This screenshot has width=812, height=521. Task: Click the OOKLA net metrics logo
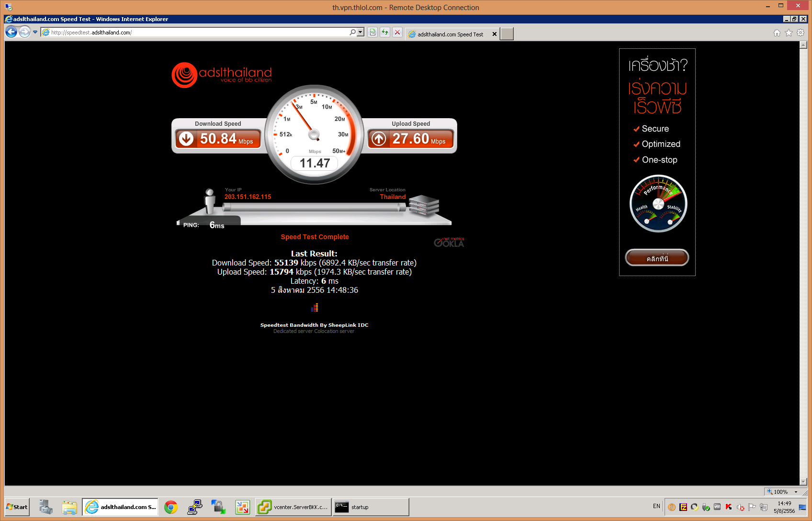click(449, 242)
